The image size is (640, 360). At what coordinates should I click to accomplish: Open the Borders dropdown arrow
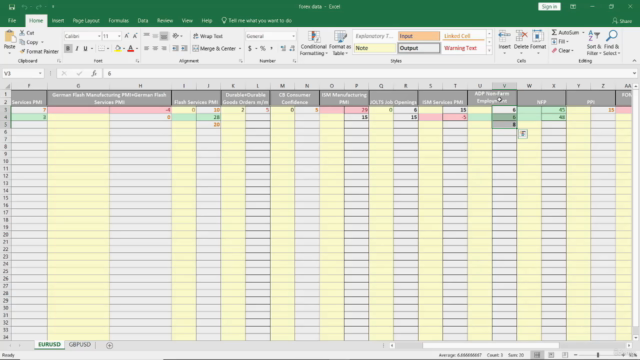point(108,49)
